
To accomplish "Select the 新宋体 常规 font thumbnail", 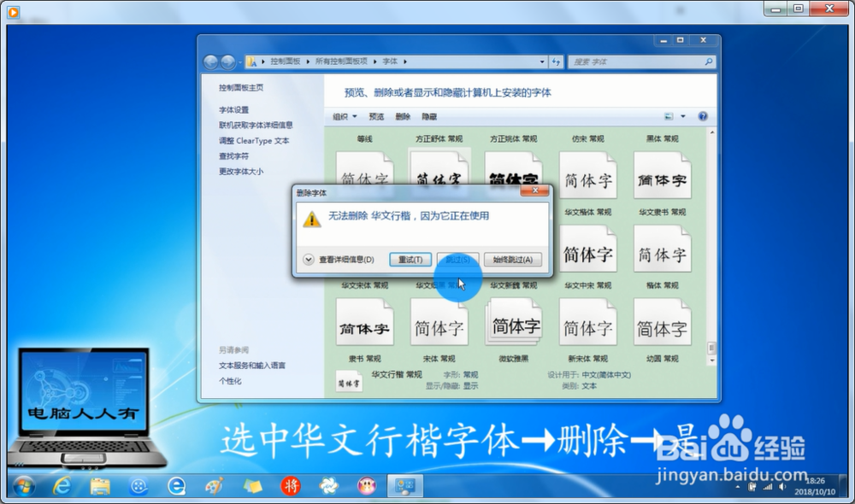I will point(588,323).
